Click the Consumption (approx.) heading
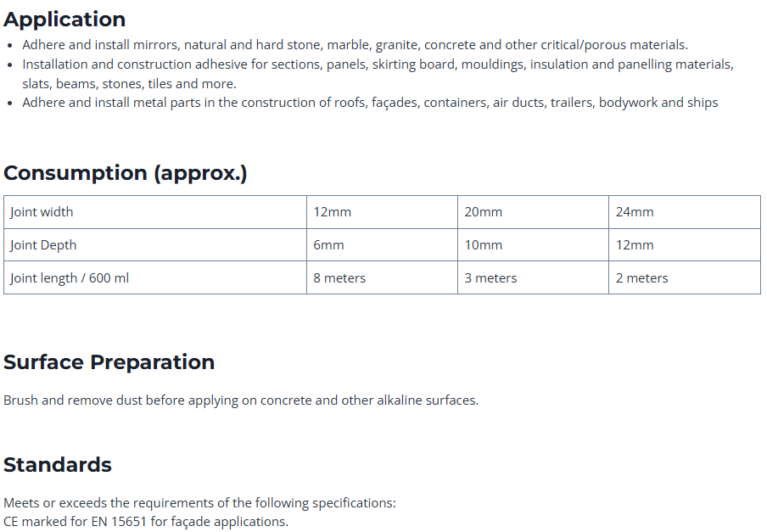 (126, 173)
